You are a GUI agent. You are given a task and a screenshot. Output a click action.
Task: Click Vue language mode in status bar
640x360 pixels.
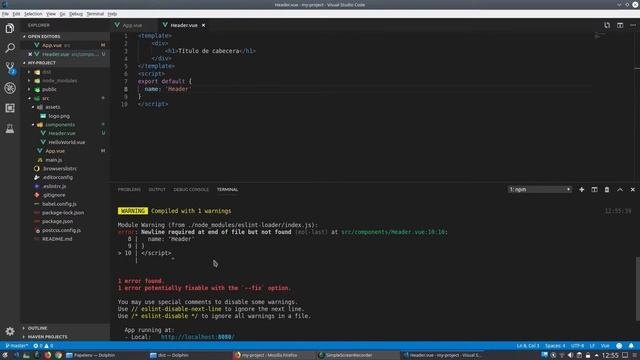pyautogui.click(x=605, y=346)
